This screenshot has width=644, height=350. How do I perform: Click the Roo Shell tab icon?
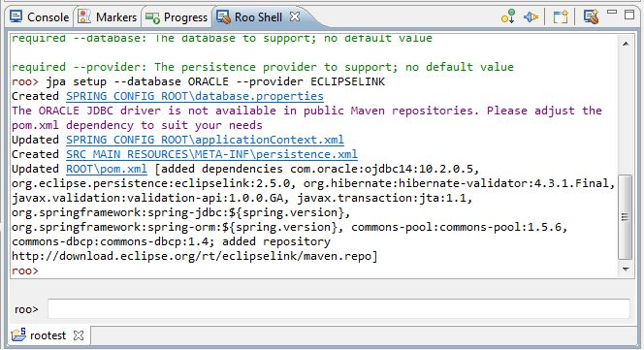tap(223, 16)
